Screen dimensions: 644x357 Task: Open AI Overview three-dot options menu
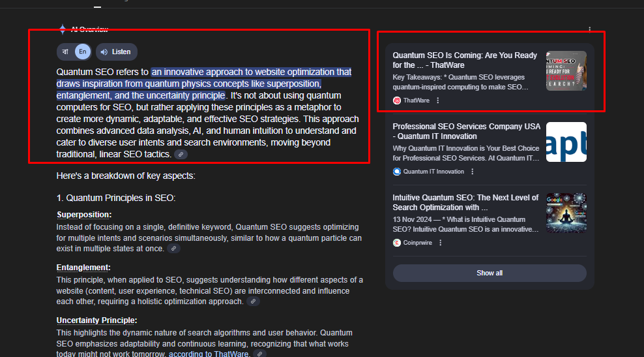pyautogui.click(x=590, y=29)
